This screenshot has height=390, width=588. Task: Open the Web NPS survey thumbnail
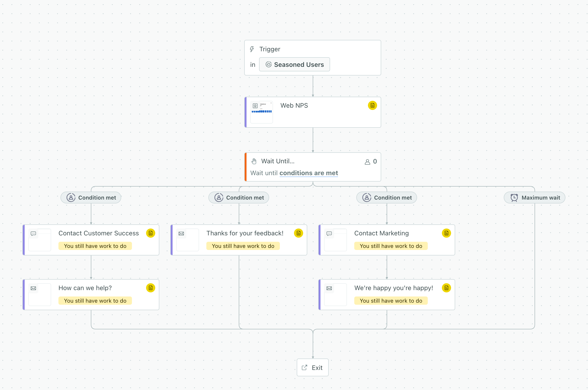point(261,112)
